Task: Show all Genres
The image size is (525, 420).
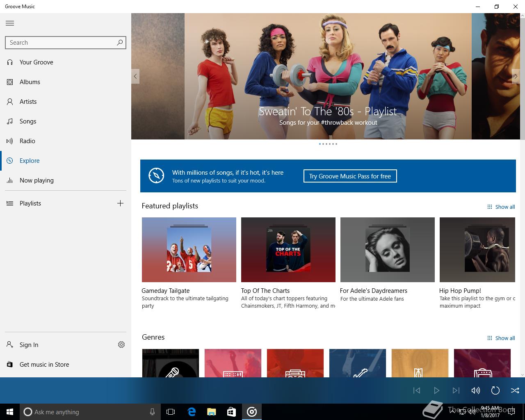Action: click(501, 338)
